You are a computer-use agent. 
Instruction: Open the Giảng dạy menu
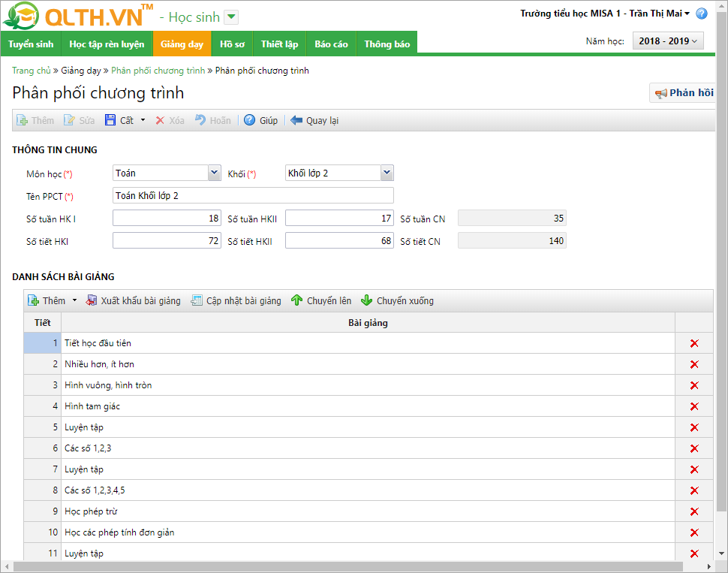pos(182,44)
